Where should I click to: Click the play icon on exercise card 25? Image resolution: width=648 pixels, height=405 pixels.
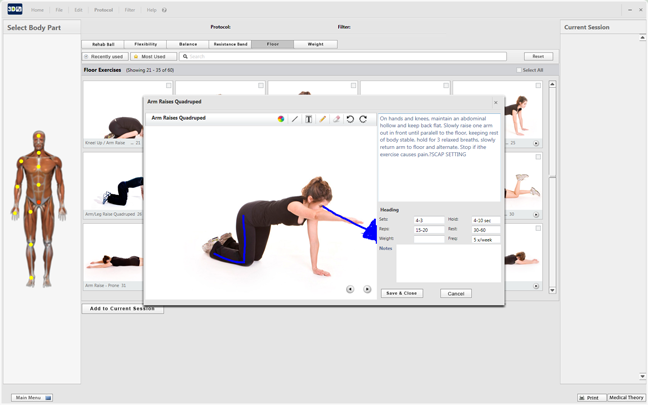click(536, 143)
